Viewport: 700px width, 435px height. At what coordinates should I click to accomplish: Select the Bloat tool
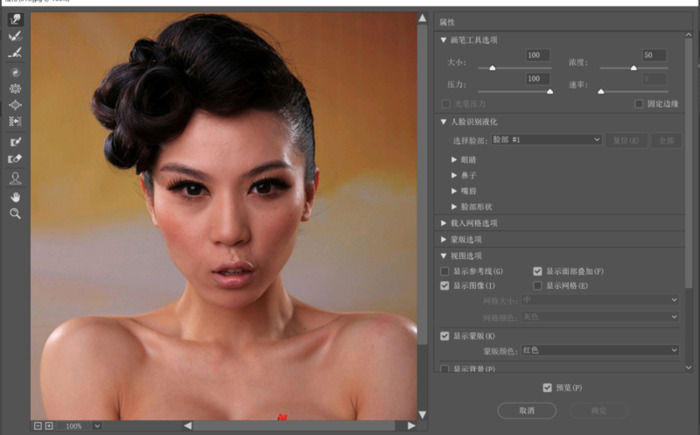tap(15, 104)
